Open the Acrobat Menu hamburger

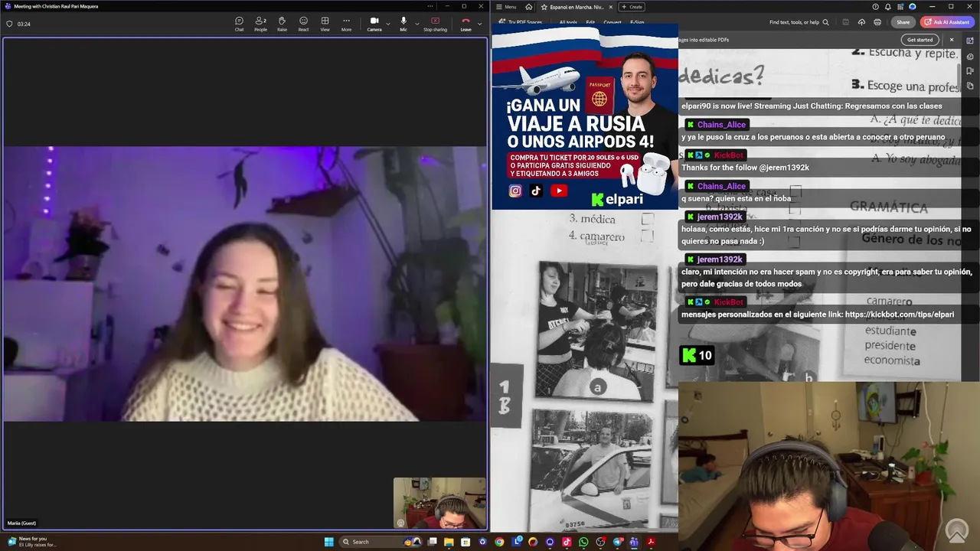507,7
